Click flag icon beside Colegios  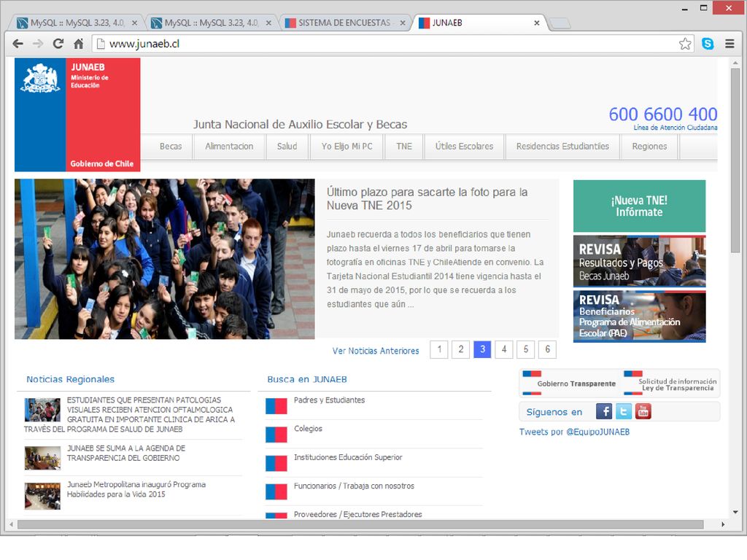click(276, 435)
